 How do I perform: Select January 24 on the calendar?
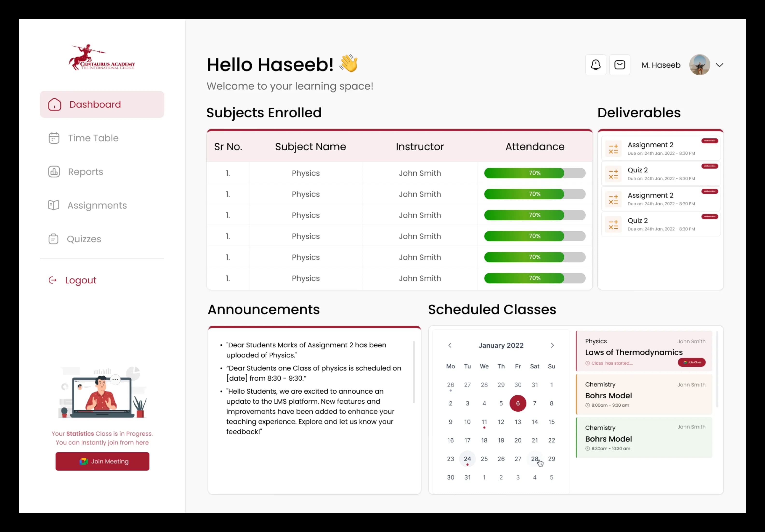(x=467, y=459)
